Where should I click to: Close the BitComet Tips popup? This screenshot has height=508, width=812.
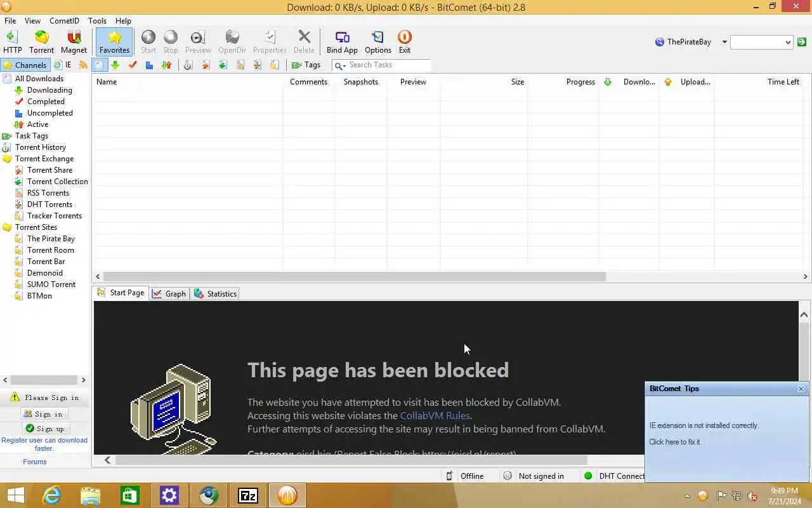(801, 389)
